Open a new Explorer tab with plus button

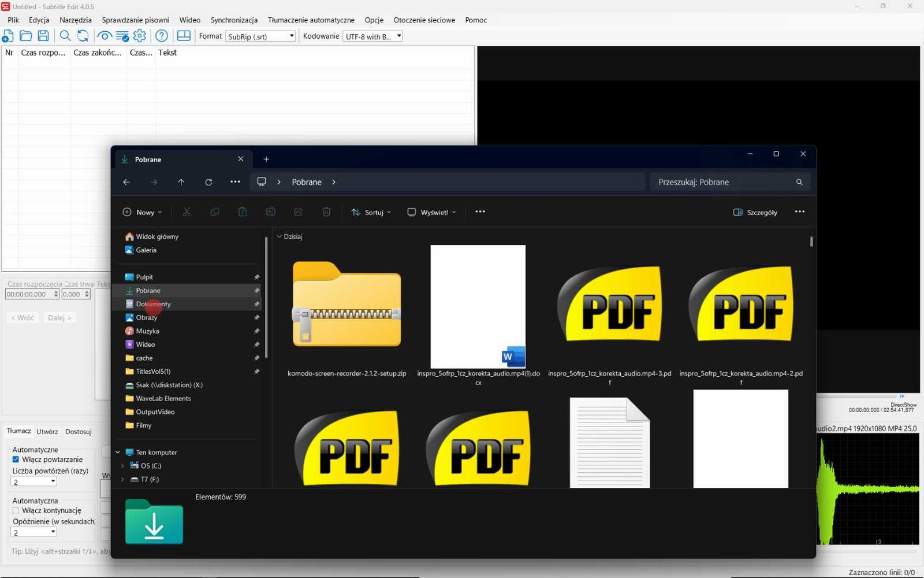pyautogui.click(x=266, y=160)
